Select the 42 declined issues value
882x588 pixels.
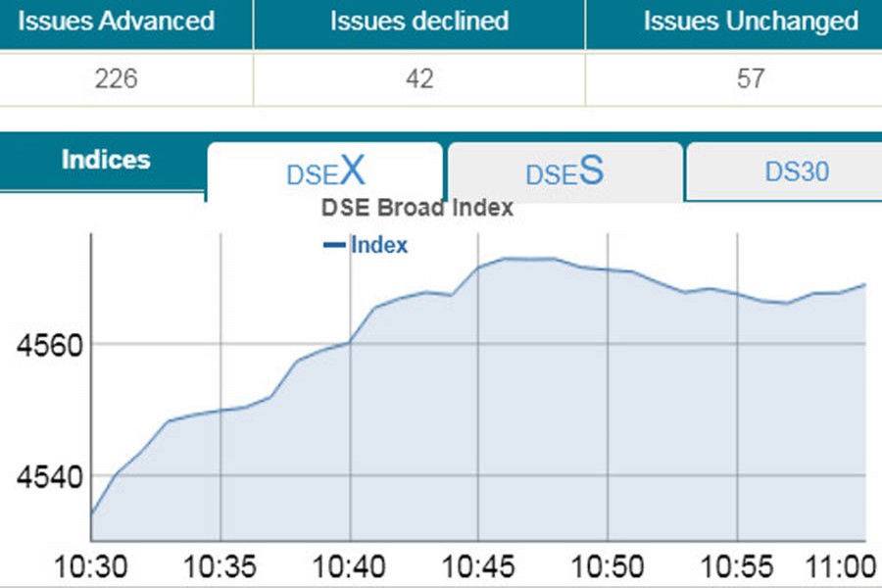(418, 79)
